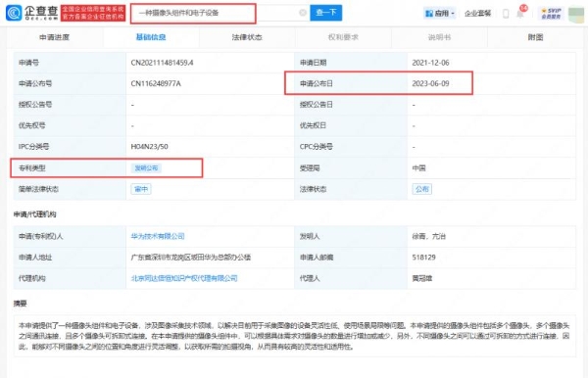Image resolution: width=588 pixels, height=378 pixels.
Task: Switch to the 权利要求 tab
Action: [x=343, y=37]
